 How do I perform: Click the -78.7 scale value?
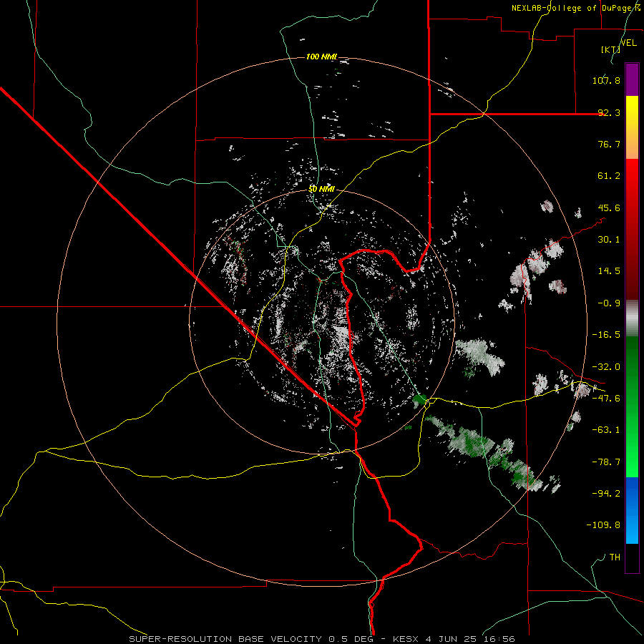[x=606, y=462]
